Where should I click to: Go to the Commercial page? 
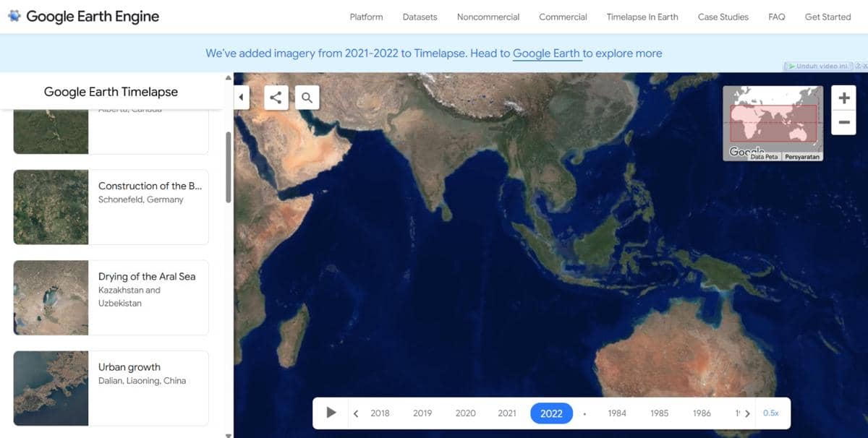pyautogui.click(x=563, y=17)
